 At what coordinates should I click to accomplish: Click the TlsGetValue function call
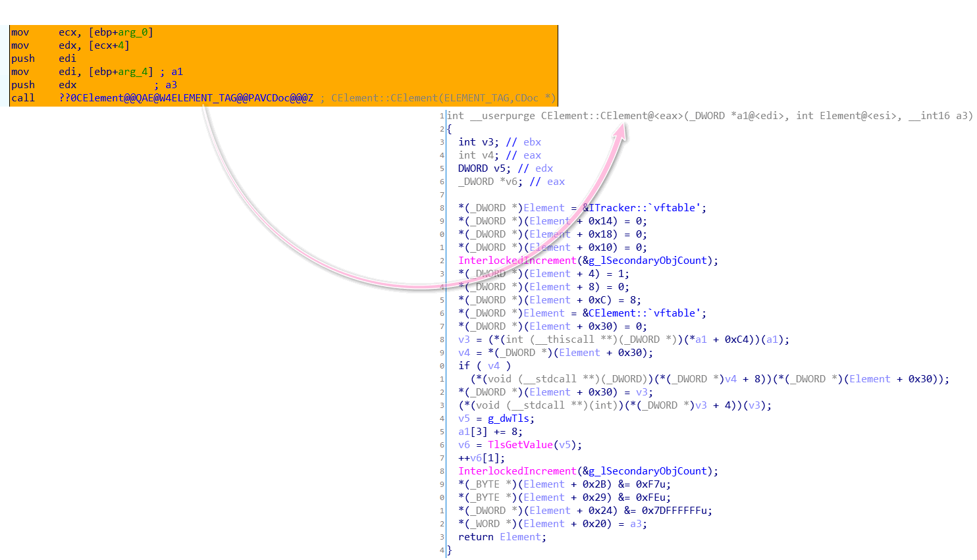pyautogui.click(x=520, y=445)
